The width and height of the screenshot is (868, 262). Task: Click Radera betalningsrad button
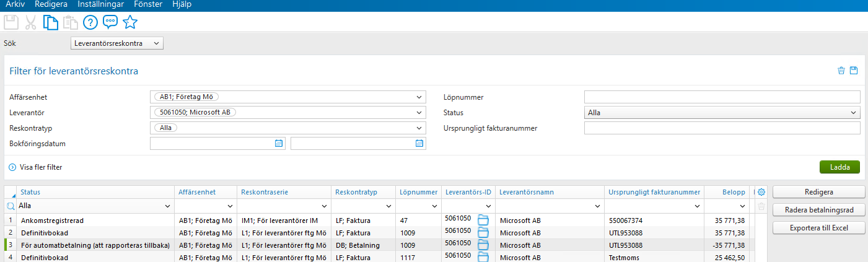coord(818,210)
